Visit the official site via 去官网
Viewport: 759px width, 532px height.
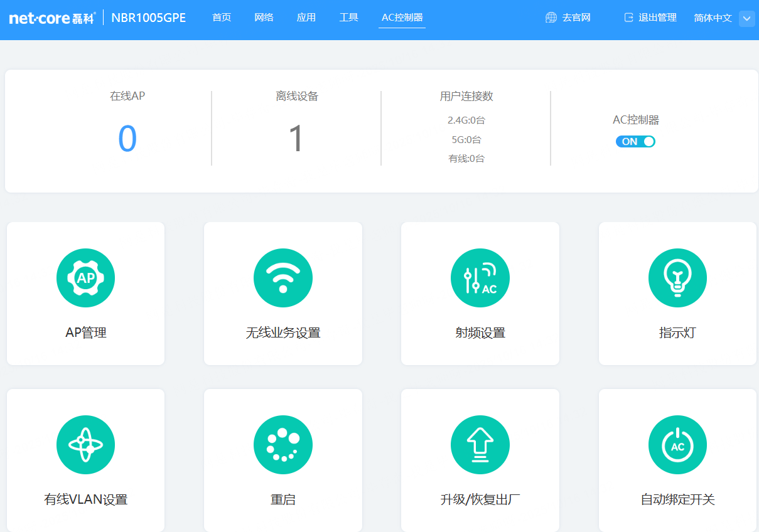(x=576, y=18)
